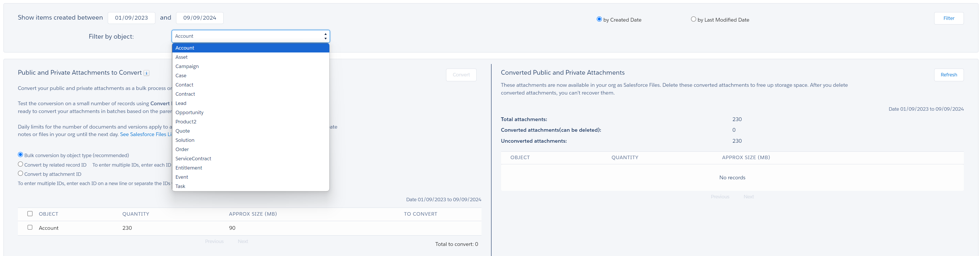Tick the checkbox for the Account row
Screen dimensions: 980x256
coord(30,227)
